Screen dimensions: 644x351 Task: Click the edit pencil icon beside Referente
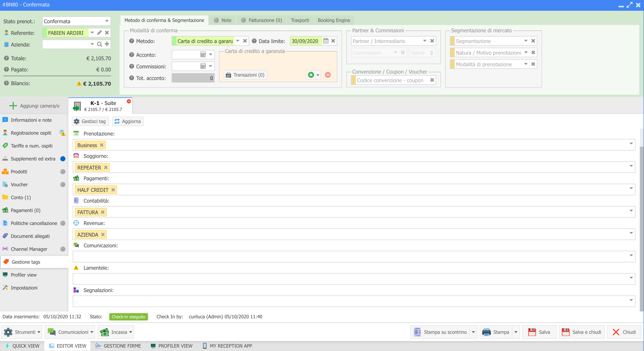100,33
